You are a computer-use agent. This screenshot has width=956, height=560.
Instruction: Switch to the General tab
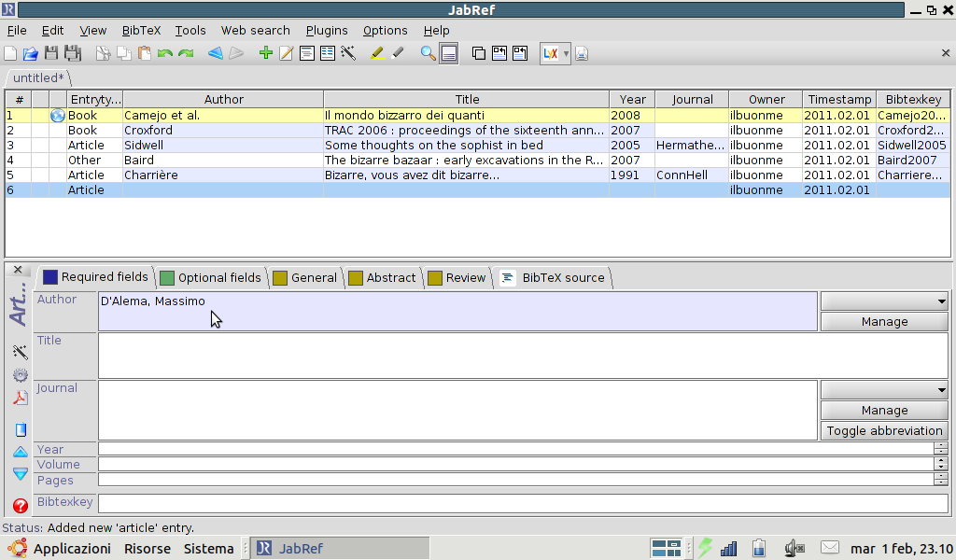click(x=305, y=278)
